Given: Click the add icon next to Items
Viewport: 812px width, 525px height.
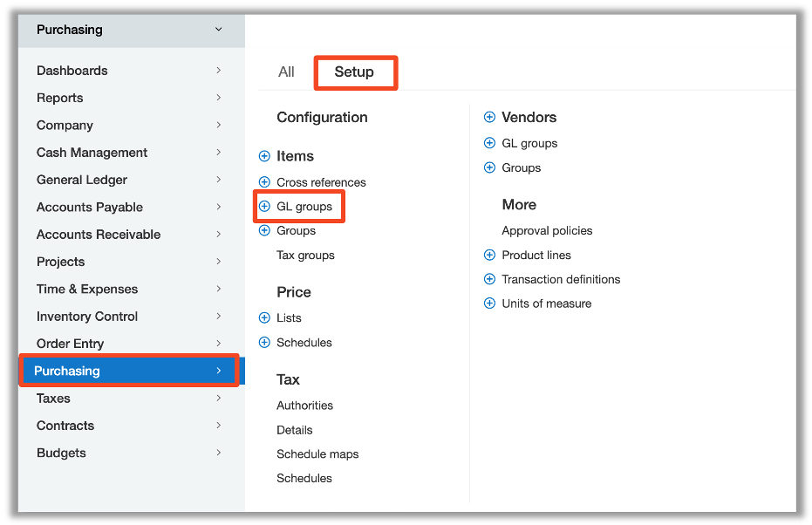Looking at the screenshot, I should point(263,156).
